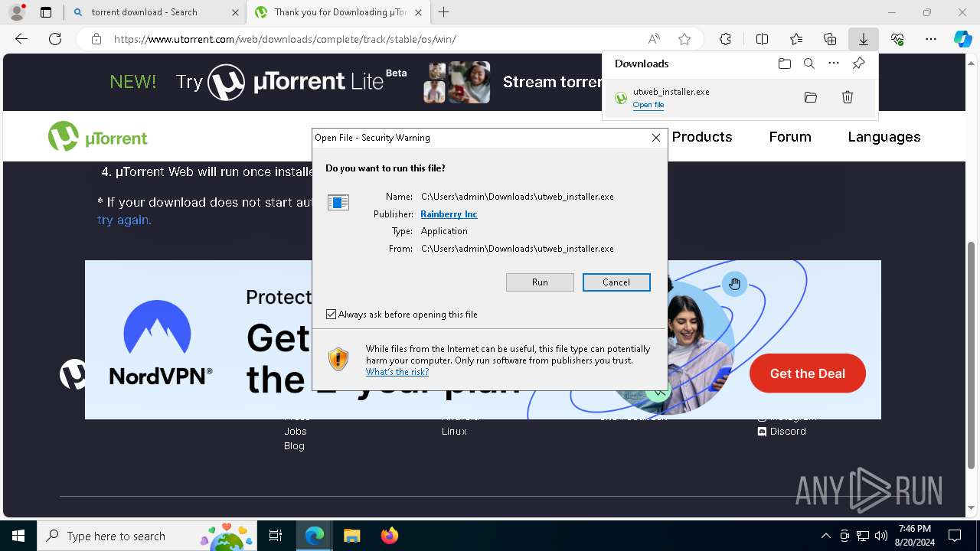
Task: Add this page to favorites star
Action: [684, 39]
